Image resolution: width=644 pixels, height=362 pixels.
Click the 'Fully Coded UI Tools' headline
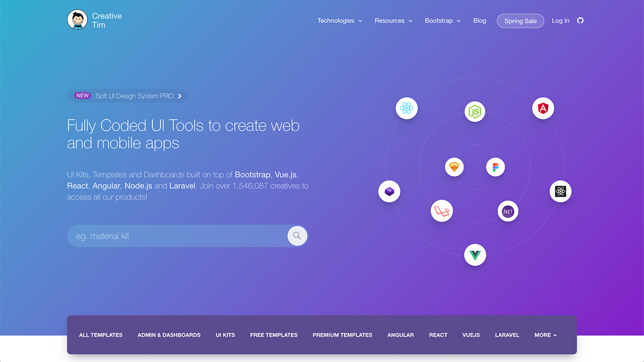click(183, 134)
